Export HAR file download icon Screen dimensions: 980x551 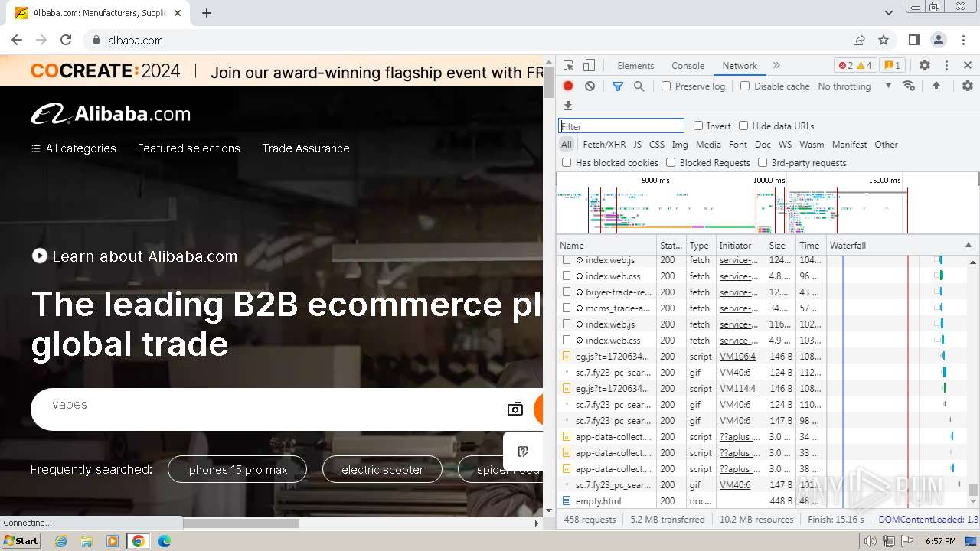pos(568,106)
